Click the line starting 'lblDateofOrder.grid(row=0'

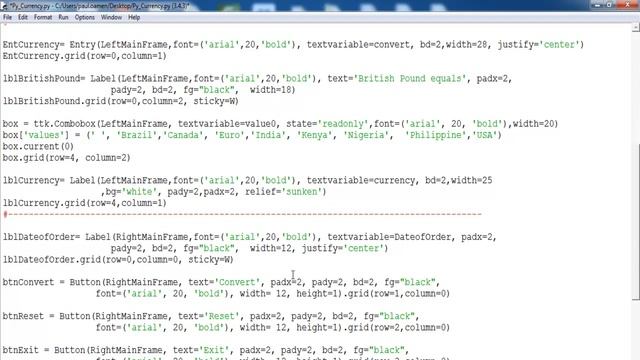pos(118,260)
